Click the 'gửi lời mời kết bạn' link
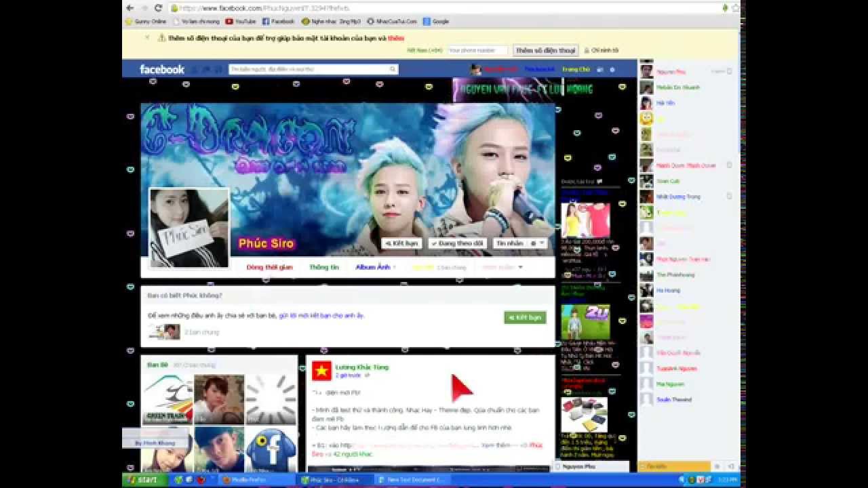The height and width of the screenshot is (488, 868). (x=321, y=316)
